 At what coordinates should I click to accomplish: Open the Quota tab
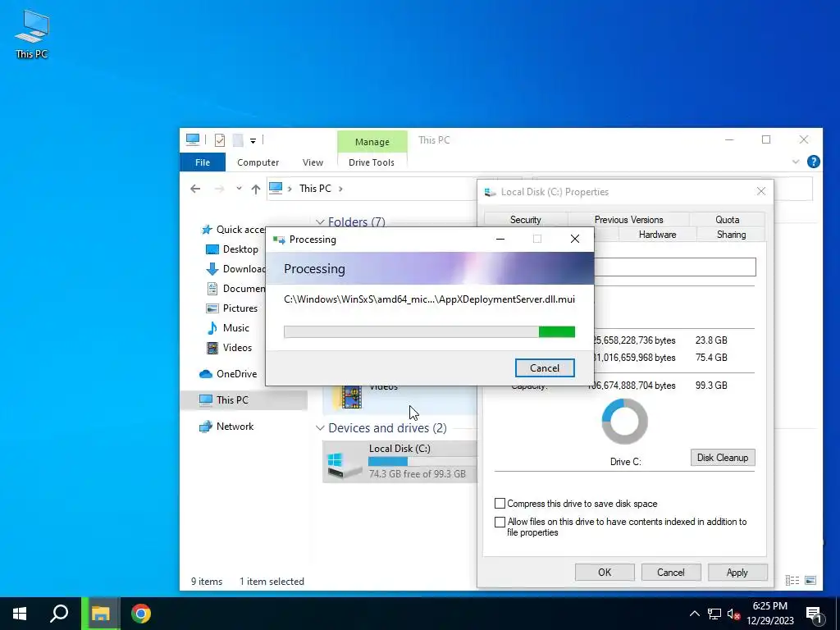pyautogui.click(x=727, y=220)
